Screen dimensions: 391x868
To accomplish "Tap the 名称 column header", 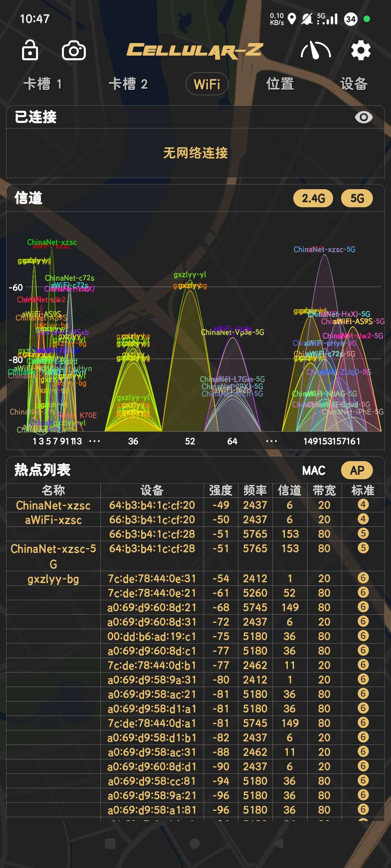I will [53, 490].
